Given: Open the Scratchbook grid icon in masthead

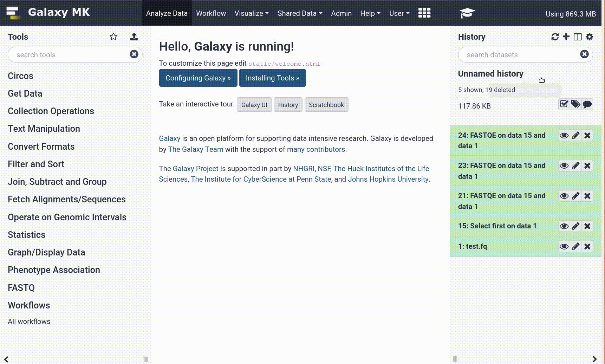Looking at the screenshot, I should tap(424, 13).
